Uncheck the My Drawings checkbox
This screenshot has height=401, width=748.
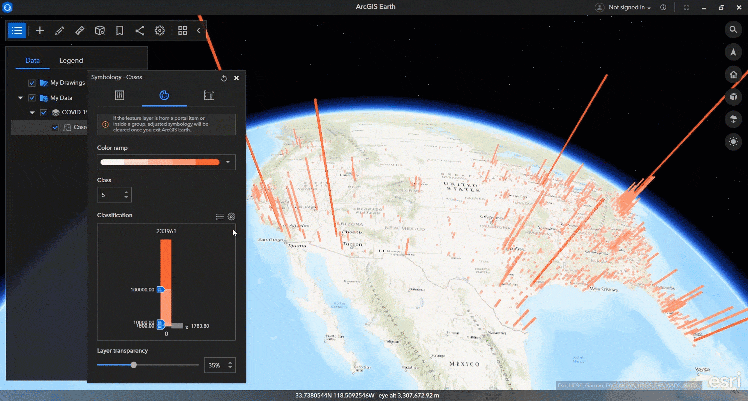pos(31,83)
